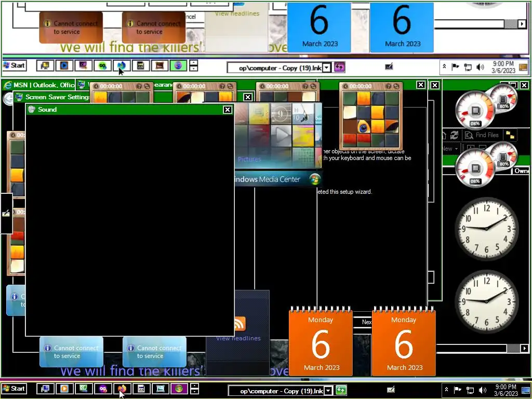The width and height of the screenshot is (532, 399).
Task: Click the refresh arrows icon beside Find Files
Action: tap(454, 135)
